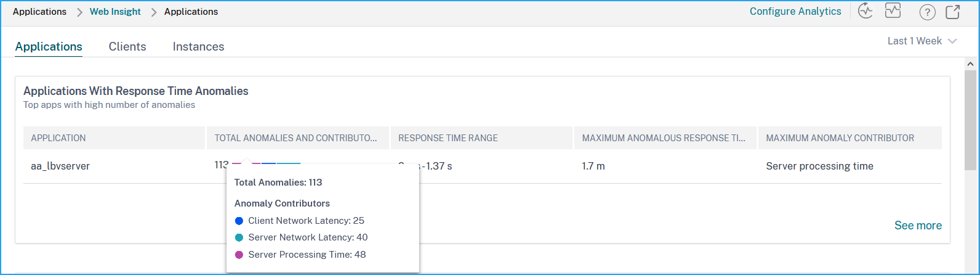Click the scrollbar up arrow

click(x=970, y=64)
